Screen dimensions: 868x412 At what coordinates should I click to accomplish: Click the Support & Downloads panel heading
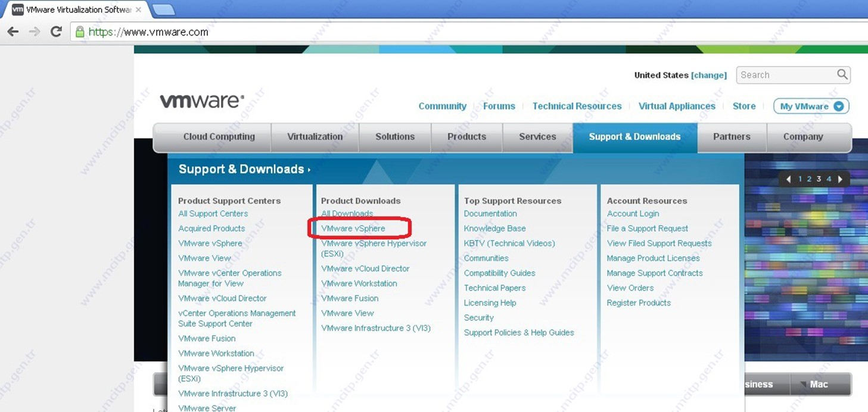point(244,170)
